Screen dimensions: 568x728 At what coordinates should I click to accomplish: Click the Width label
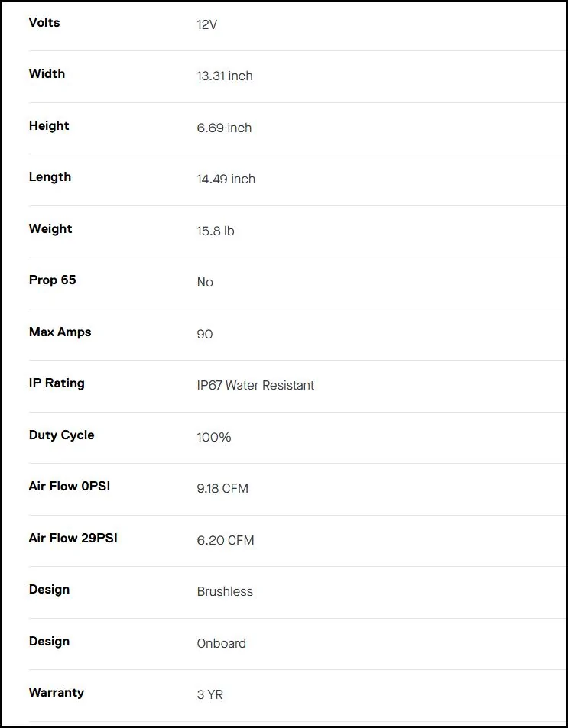(x=47, y=74)
